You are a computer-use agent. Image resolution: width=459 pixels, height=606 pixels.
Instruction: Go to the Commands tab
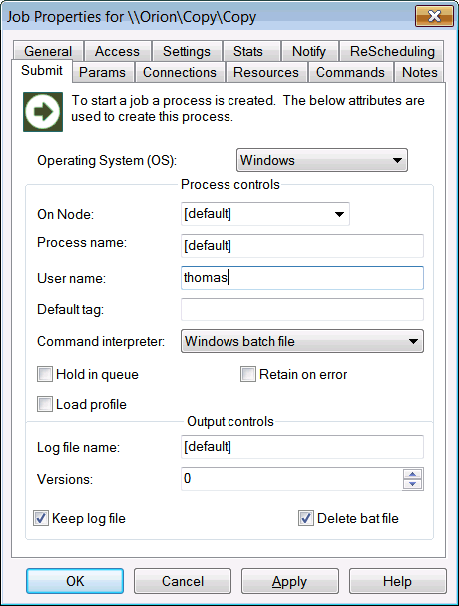point(350,72)
